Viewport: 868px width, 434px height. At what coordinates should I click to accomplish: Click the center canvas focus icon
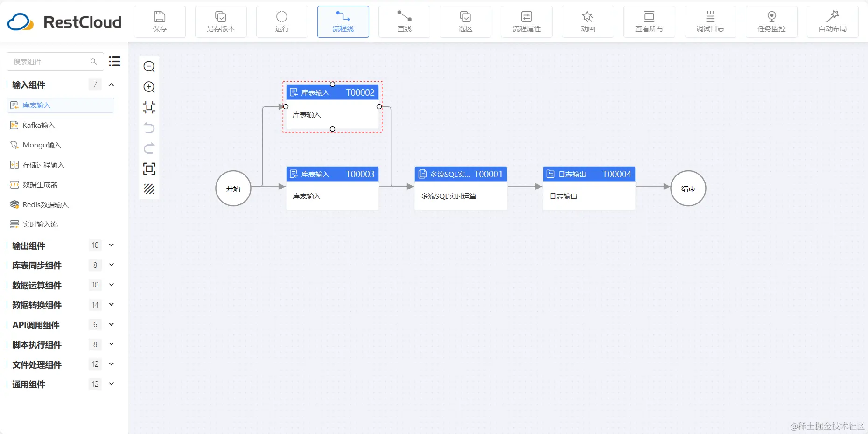[x=149, y=107]
